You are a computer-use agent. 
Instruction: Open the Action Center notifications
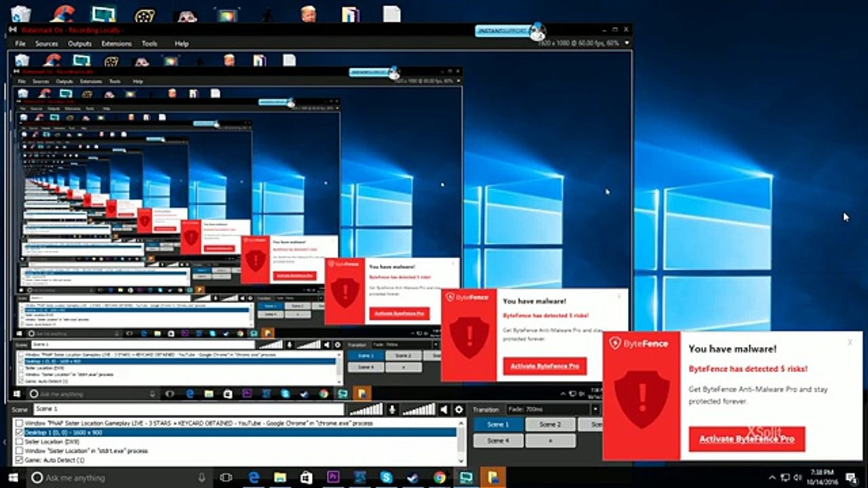point(852,478)
